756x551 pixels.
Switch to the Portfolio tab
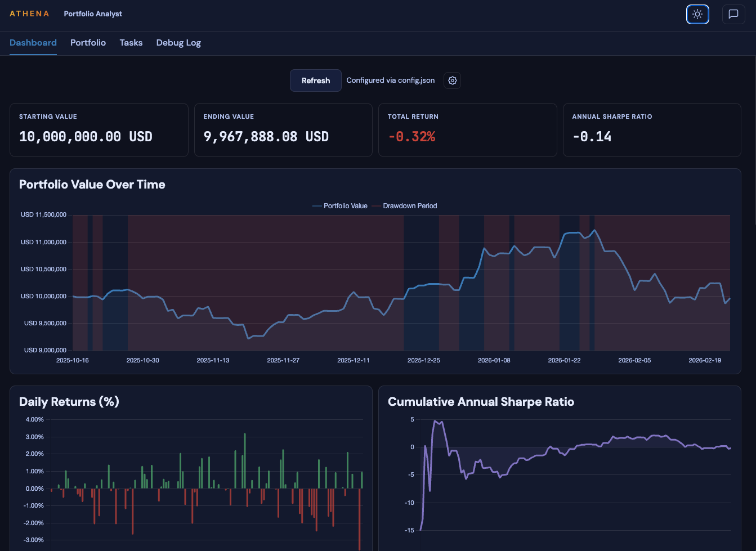88,43
